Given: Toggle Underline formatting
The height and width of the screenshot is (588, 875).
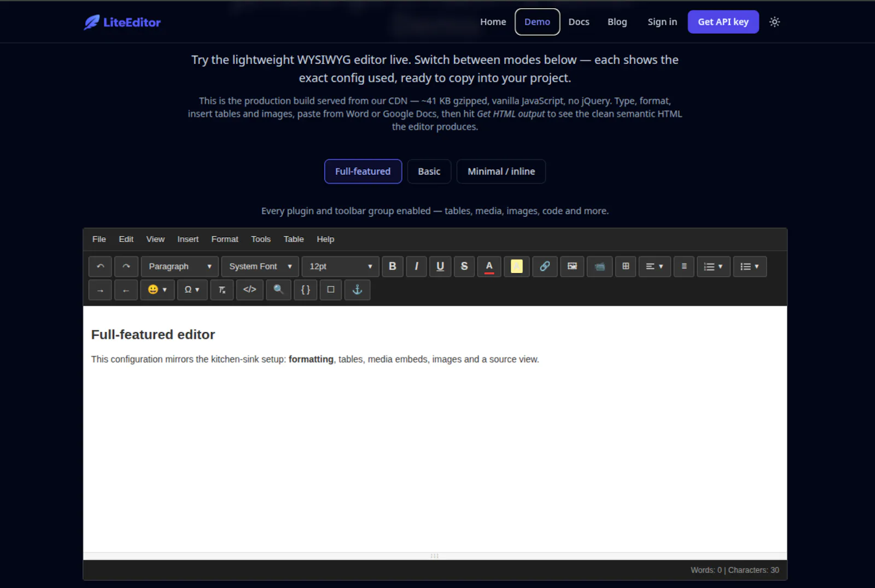Looking at the screenshot, I should click(440, 267).
